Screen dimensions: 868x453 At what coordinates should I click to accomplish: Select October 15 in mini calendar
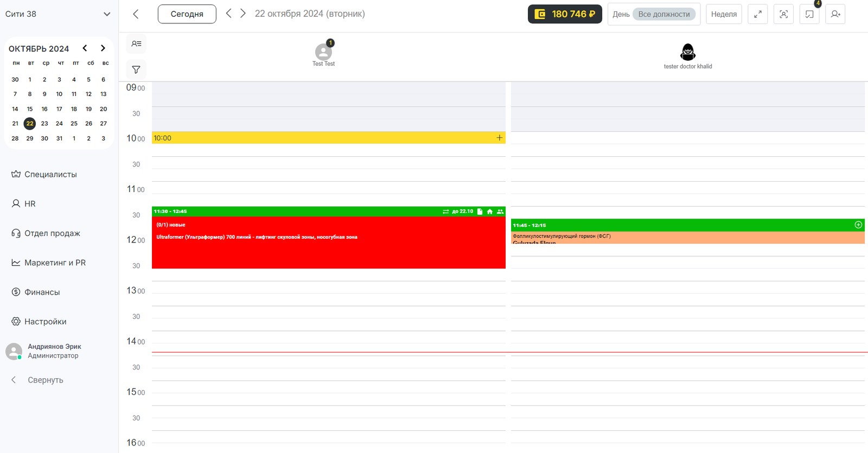click(x=30, y=109)
